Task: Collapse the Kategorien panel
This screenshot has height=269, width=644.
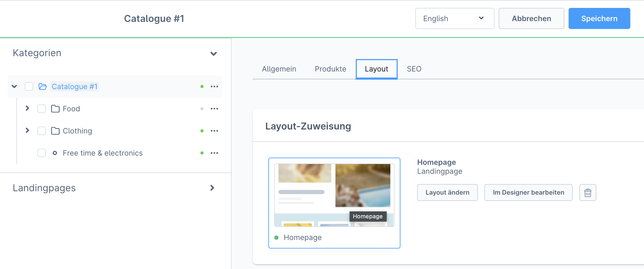Action: click(214, 54)
